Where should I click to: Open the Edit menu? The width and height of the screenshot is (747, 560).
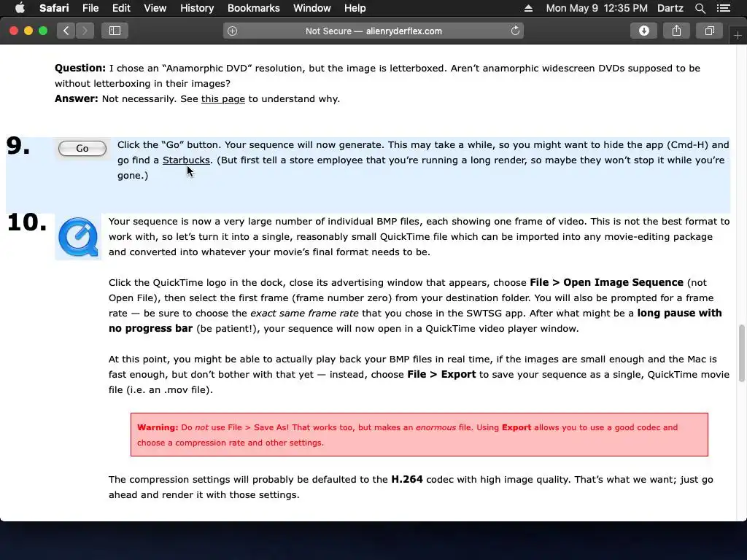[121, 8]
